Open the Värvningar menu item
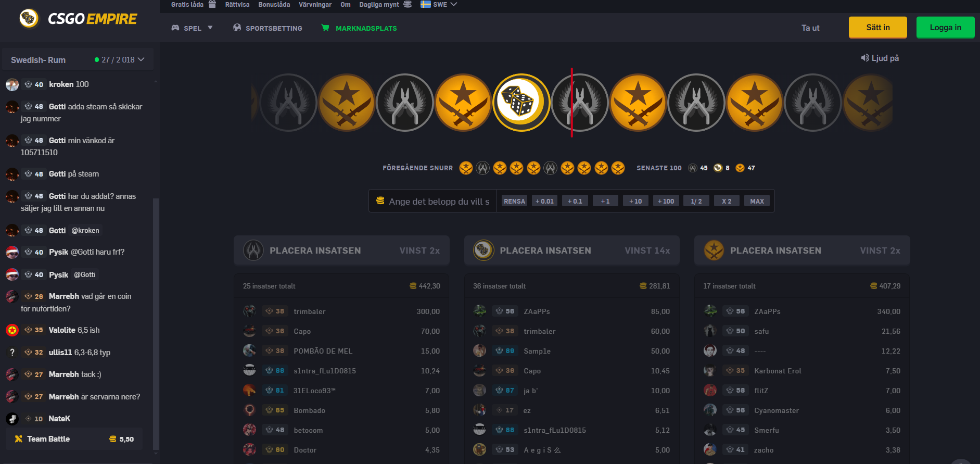 point(315,4)
